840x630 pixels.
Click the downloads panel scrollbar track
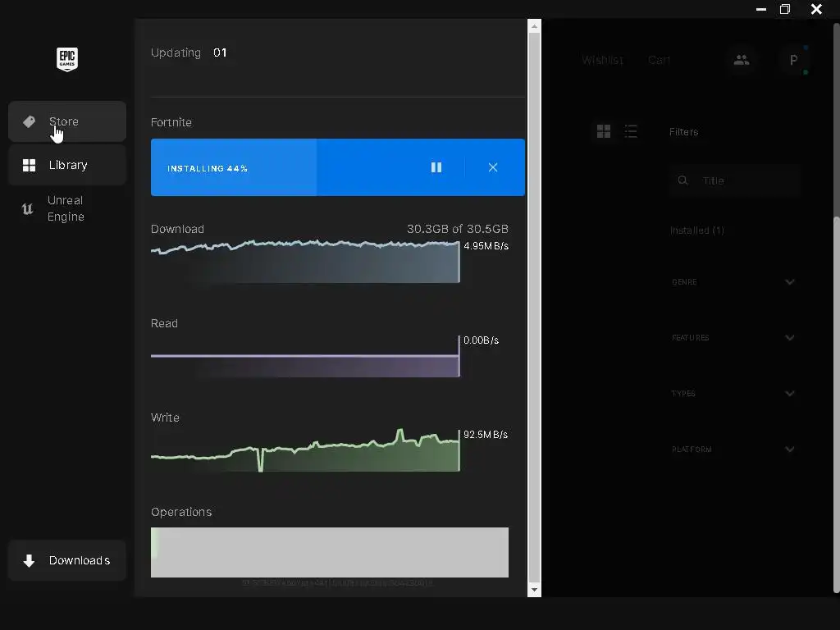click(x=534, y=308)
